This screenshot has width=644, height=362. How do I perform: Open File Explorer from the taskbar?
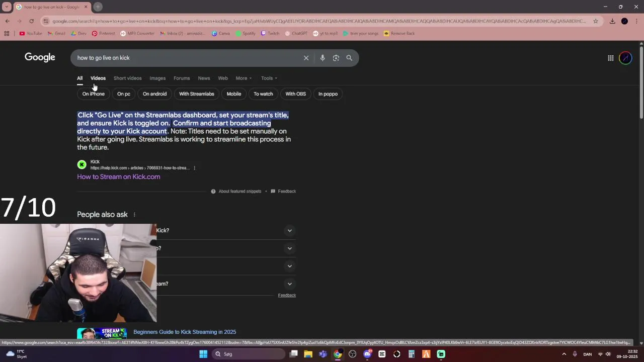[x=308, y=354]
